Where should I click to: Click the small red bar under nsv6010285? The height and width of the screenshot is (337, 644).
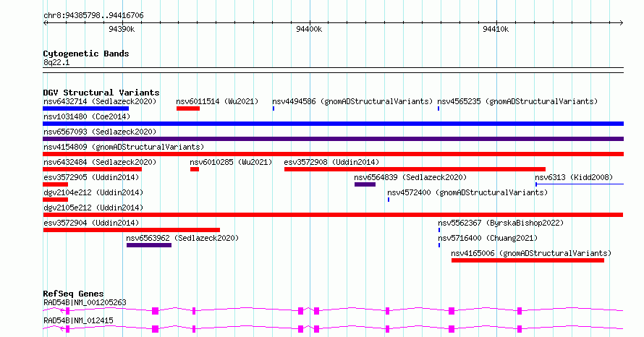click(195, 169)
